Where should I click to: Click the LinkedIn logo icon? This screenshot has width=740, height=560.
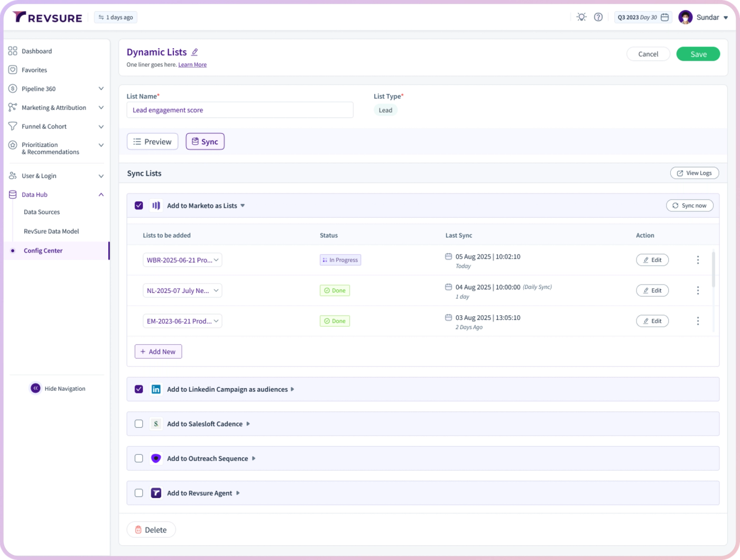[x=156, y=389]
